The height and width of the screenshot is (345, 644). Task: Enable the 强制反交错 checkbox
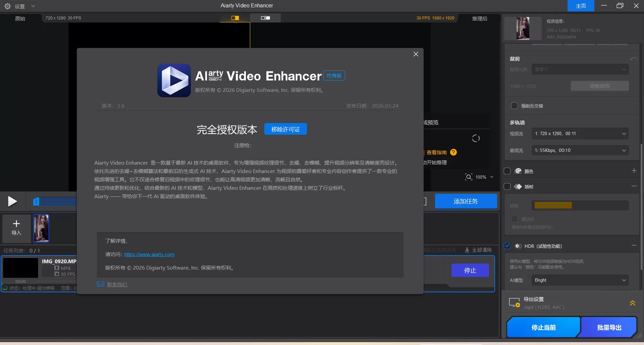(x=514, y=106)
